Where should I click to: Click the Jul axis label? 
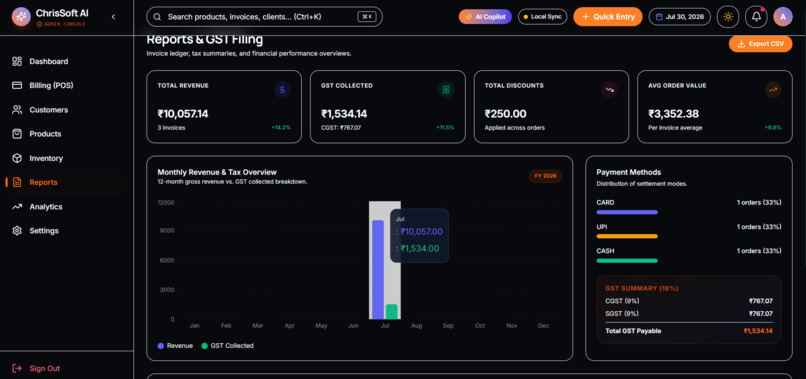pyautogui.click(x=385, y=326)
